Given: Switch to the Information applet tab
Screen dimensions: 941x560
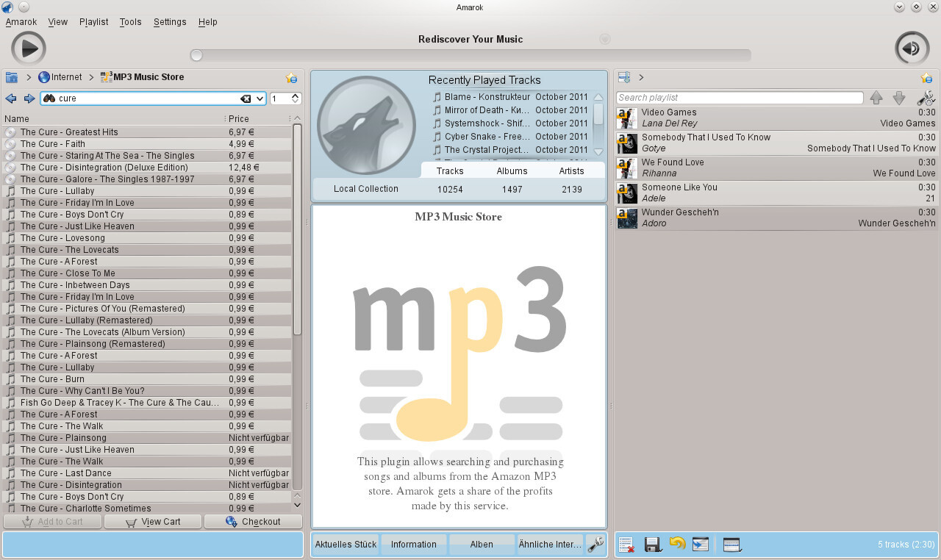Looking at the screenshot, I should [414, 544].
